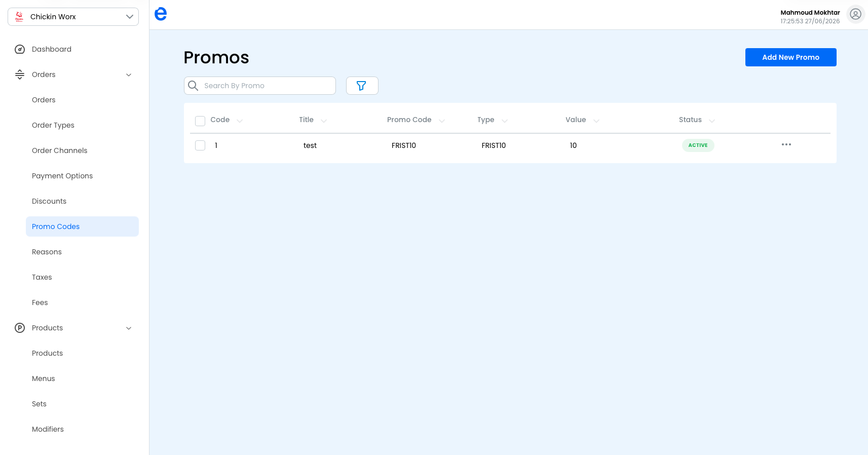The width and height of the screenshot is (868, 455).
Task: Click the blue e logo icon
Action: [161, 14]
